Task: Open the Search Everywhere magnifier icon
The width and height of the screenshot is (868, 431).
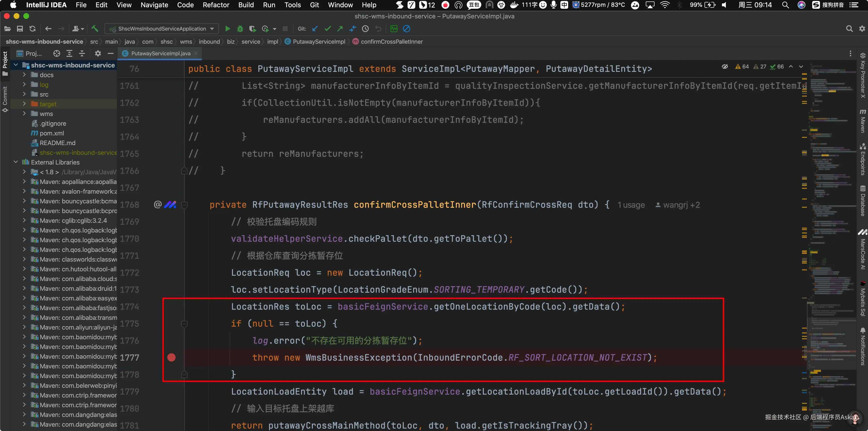Action: 849,29
